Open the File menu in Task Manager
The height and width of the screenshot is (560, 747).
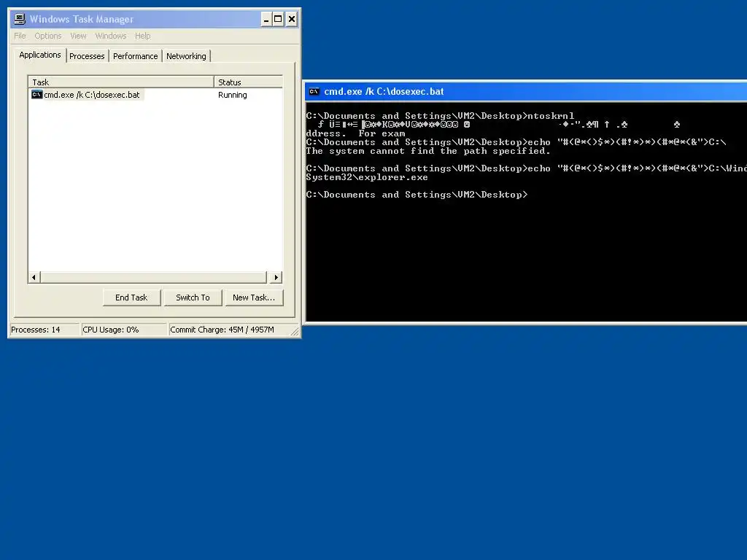click(x=20, y=36)
